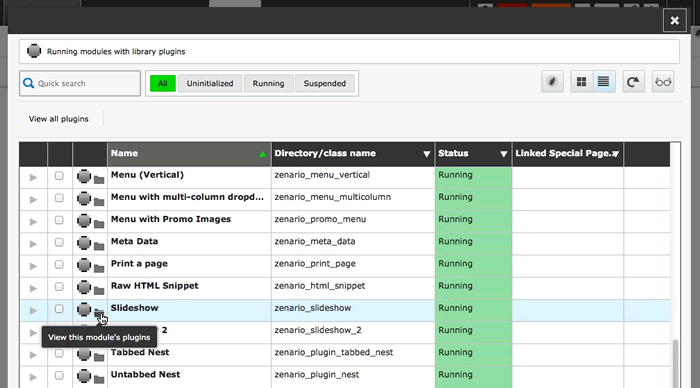Check the Menu with Promo Images checkbox
This screenshot has width=700, height=388.
[59, 220]
